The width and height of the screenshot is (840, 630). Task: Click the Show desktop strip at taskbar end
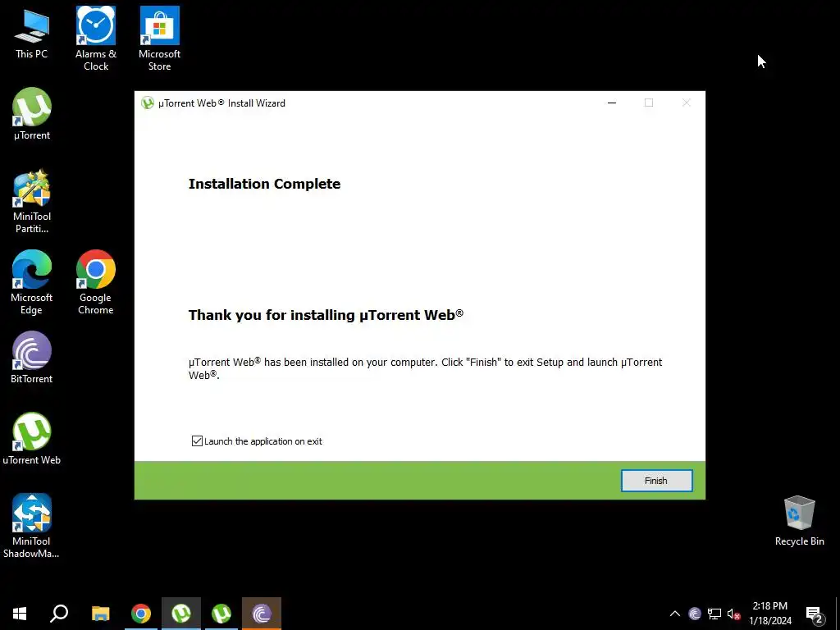838,614
